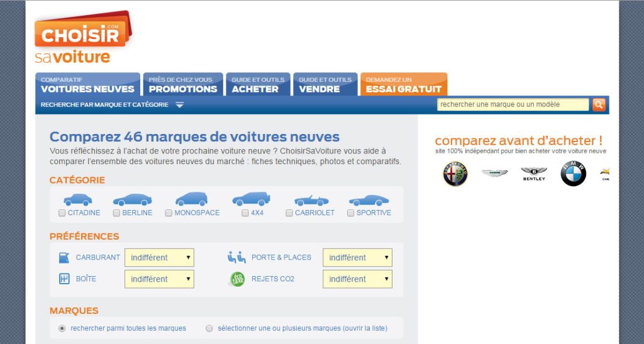Click the Alfa Romeo brand logo
Screen dimensions: 644x344
coord(455,174)
